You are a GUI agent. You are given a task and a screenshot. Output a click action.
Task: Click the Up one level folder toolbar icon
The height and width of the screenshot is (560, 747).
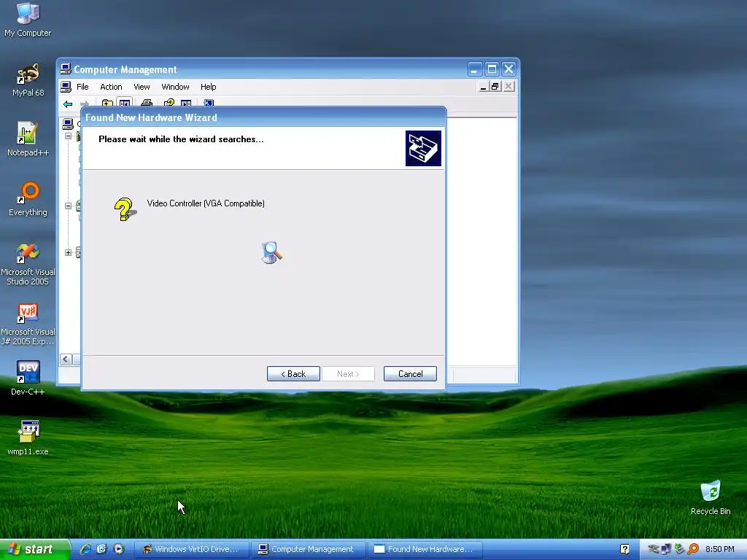pos(107,103)
